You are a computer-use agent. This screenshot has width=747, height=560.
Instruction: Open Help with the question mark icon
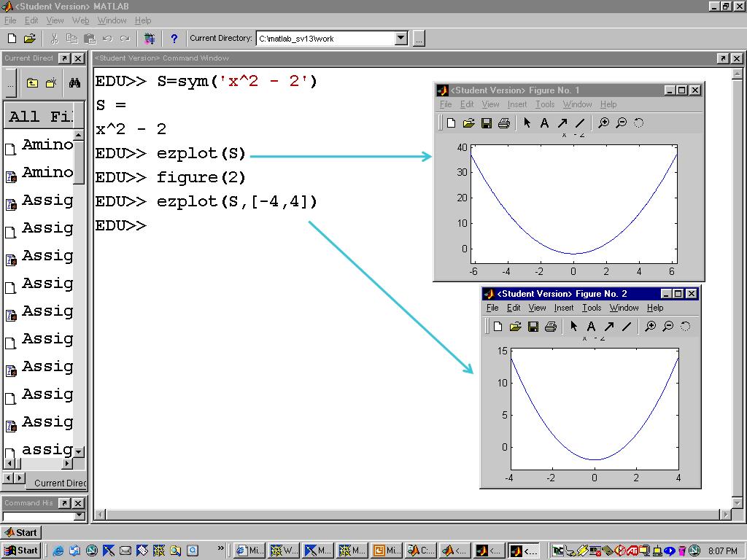[x=174, y=39]
